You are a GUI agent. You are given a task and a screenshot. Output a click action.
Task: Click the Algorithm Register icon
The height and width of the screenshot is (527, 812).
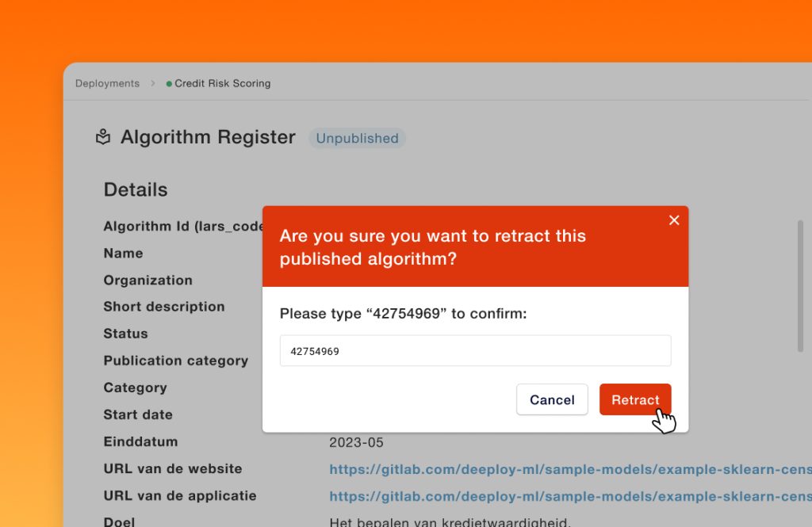pos(103,137)
